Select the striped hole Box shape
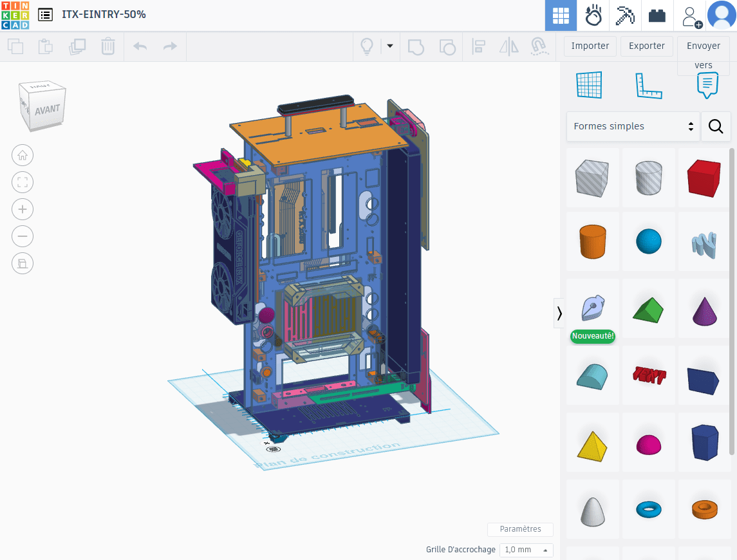Viewport: 737px width, 560px height. tap(592, 178)
